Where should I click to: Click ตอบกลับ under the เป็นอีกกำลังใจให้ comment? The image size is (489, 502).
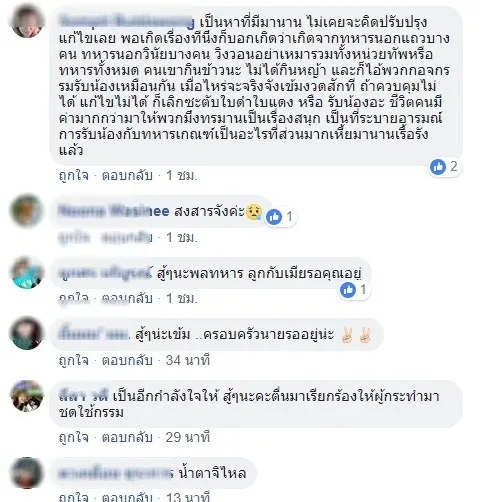click(127, 437)
